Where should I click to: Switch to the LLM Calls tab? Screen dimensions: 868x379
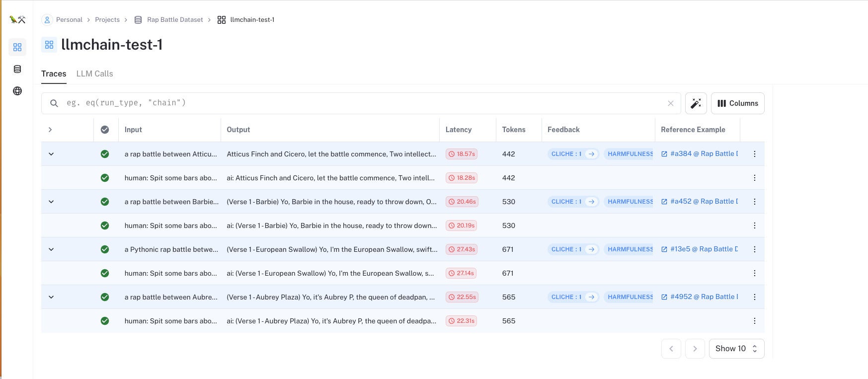(94, 74)
